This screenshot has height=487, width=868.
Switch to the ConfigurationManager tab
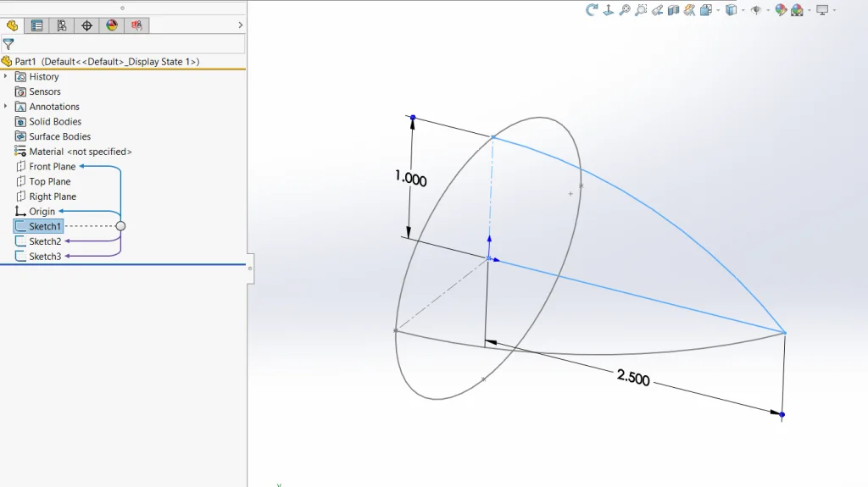pyautogui.click(x=61, y=25)
